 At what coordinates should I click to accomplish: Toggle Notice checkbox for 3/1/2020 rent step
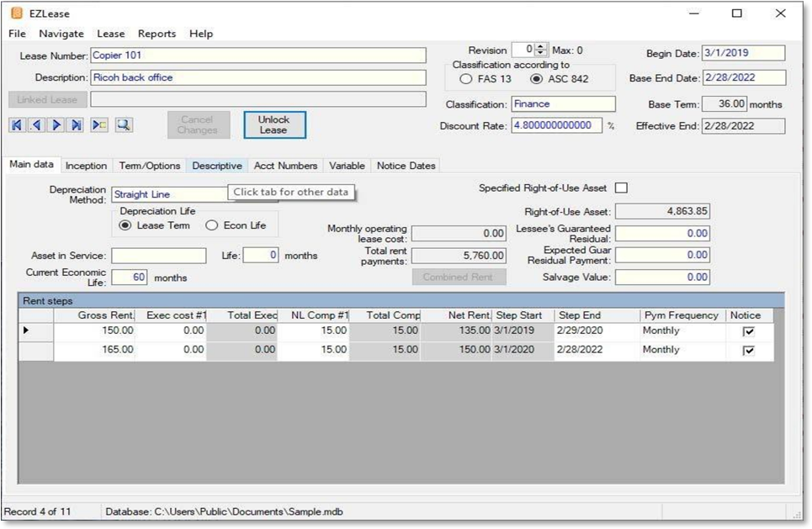[x=748, y=351]
